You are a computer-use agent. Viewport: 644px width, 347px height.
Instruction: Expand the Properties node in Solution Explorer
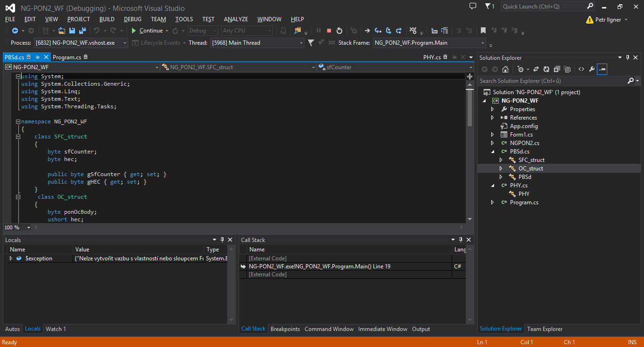point(492,109)
